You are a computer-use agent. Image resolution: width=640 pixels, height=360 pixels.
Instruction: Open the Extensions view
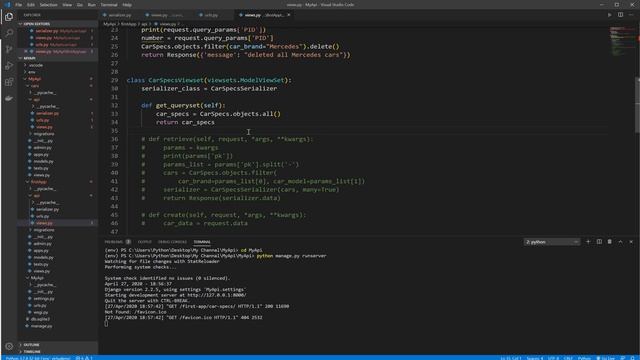[9, 82]
